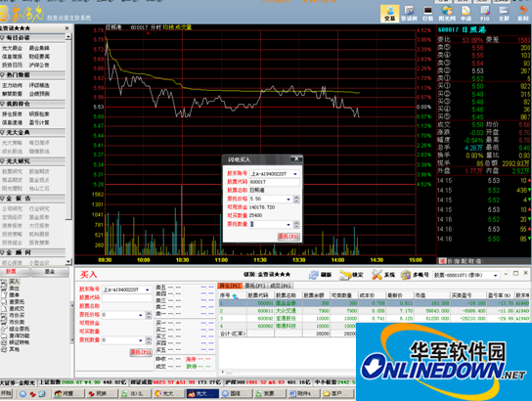Viewport: 532px width, 401px height.
Task: Click the 开始 Start button on taskbar
Action: click(x=6, y=393)
